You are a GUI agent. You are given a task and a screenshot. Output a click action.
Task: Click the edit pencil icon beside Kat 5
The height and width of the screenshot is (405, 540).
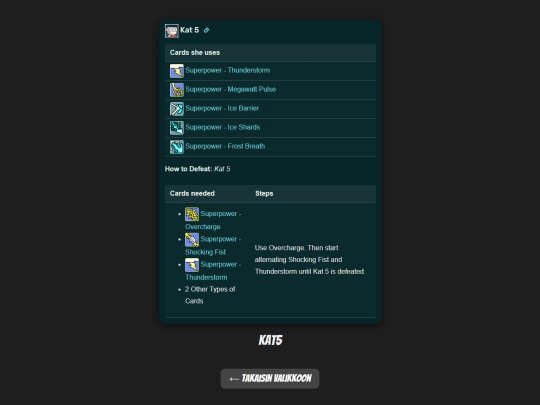[206, 30]
